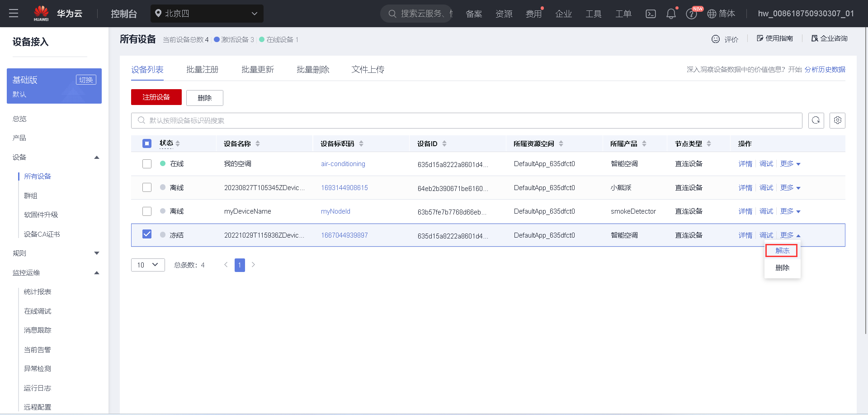Image resolution: width=868 pixels, height=415 pixels.
Task: Open the 北京四 region selector dropdown
Action: click(207, 14)
